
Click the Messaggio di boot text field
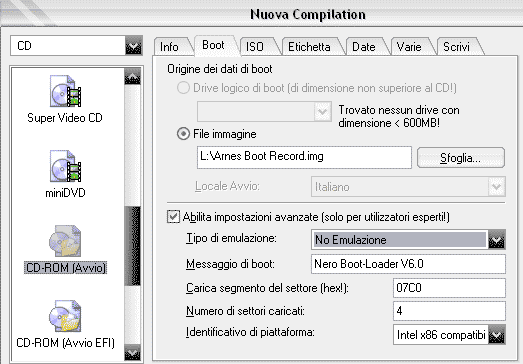(x=408, y=264)
